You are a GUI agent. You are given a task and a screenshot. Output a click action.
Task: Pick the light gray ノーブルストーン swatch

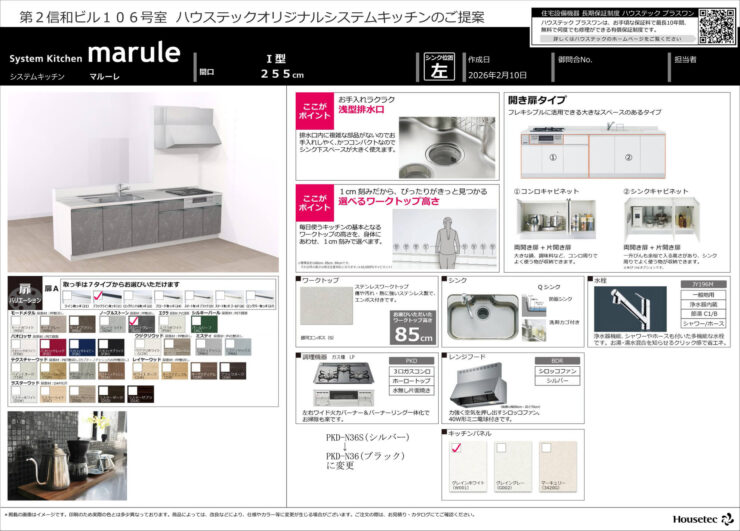pos(111,324)
